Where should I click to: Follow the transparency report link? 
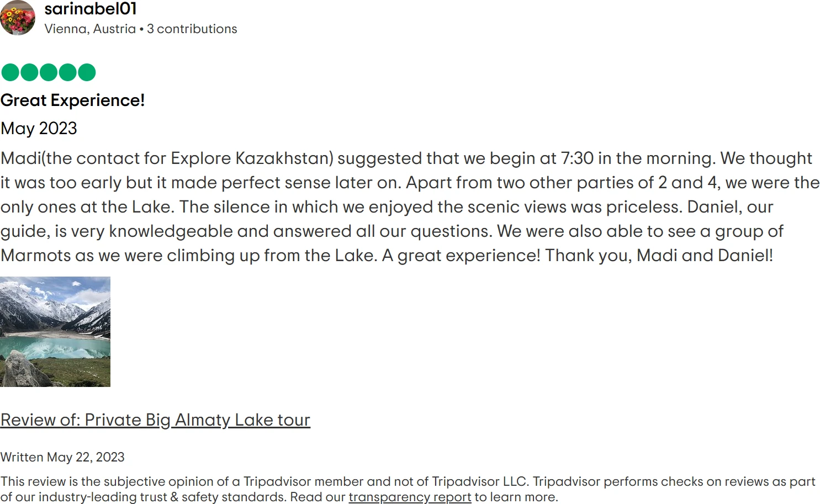tap(410, 497)
